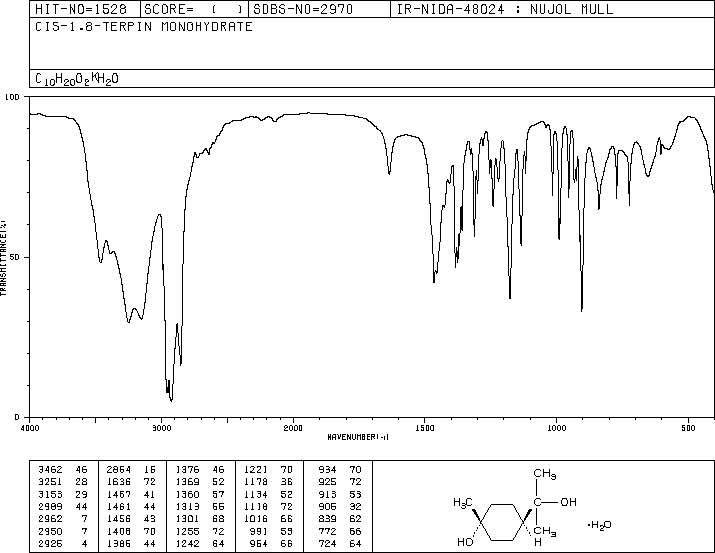
Task: Click the 2000 wavenumber axis label
Action: [x=293, y=428]
